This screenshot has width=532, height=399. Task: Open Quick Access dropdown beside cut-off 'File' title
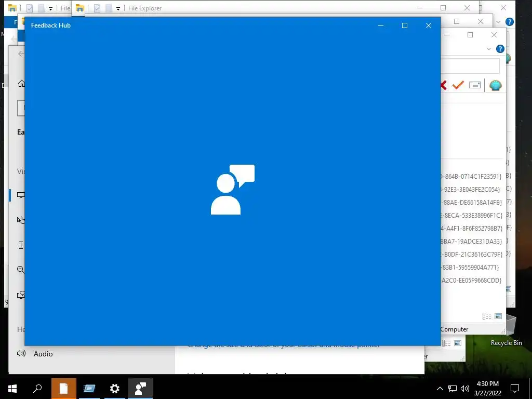50,9
